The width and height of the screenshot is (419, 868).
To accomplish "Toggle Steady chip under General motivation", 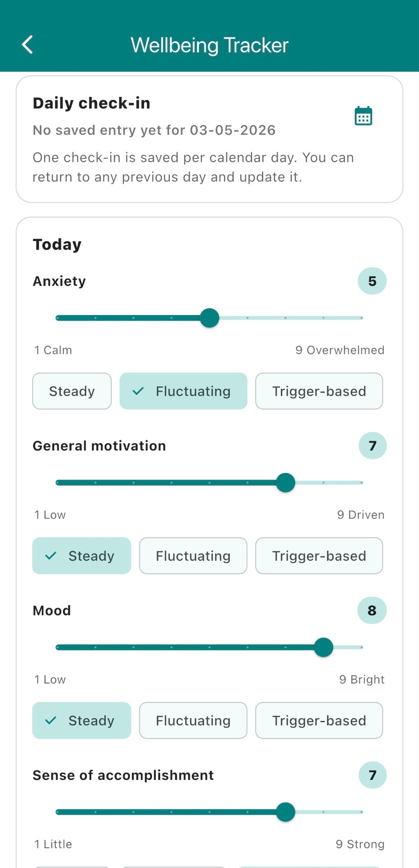I will pos(82,556).
